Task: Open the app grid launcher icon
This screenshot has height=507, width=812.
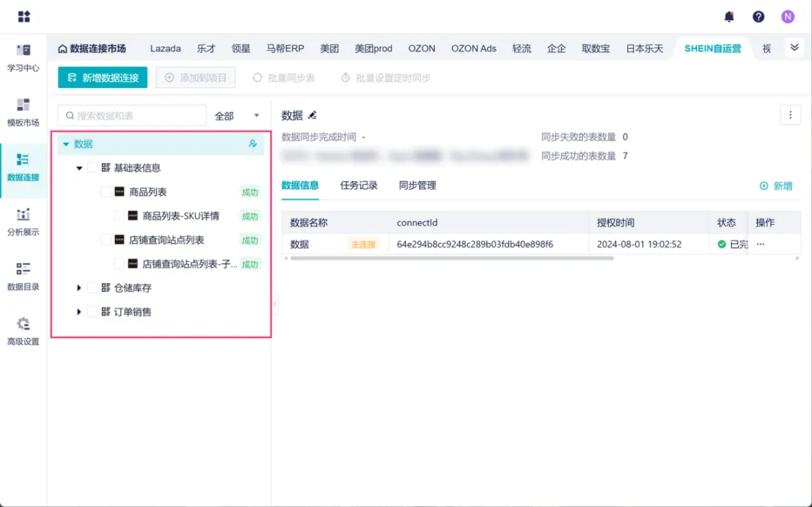Action: pyautogui.click(x=24, y=17)
